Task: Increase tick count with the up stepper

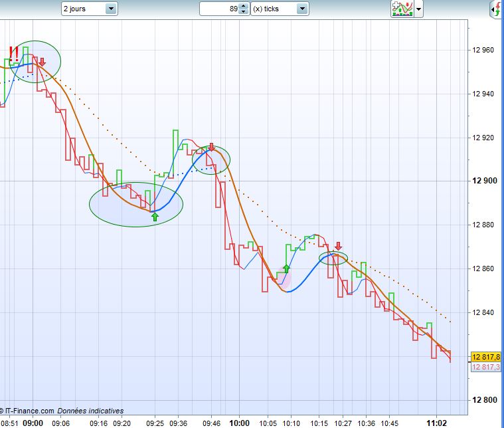Action: (244, 6)
